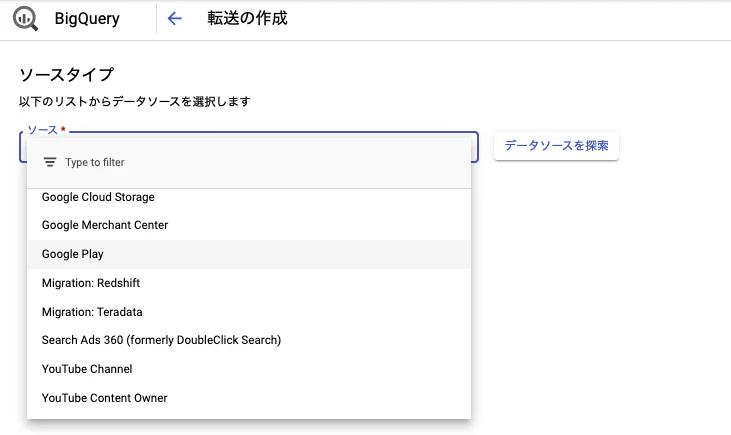Click the filter list icon
This screenshot has width=731, height=435.
[50, 162]
